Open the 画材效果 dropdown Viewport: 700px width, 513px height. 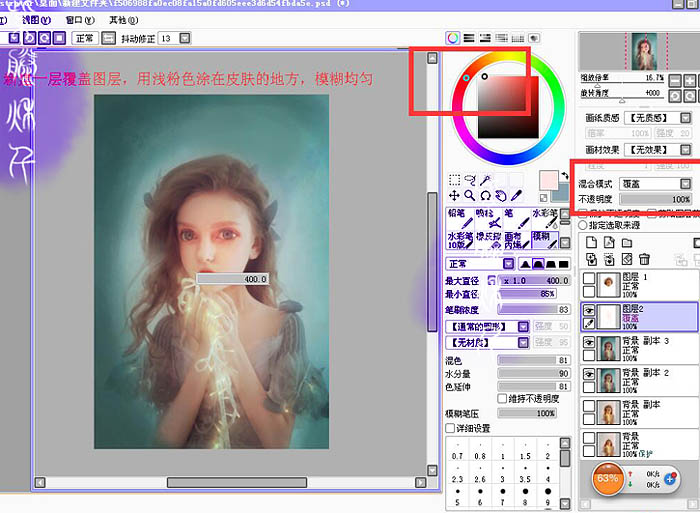(x=658, y=150)
